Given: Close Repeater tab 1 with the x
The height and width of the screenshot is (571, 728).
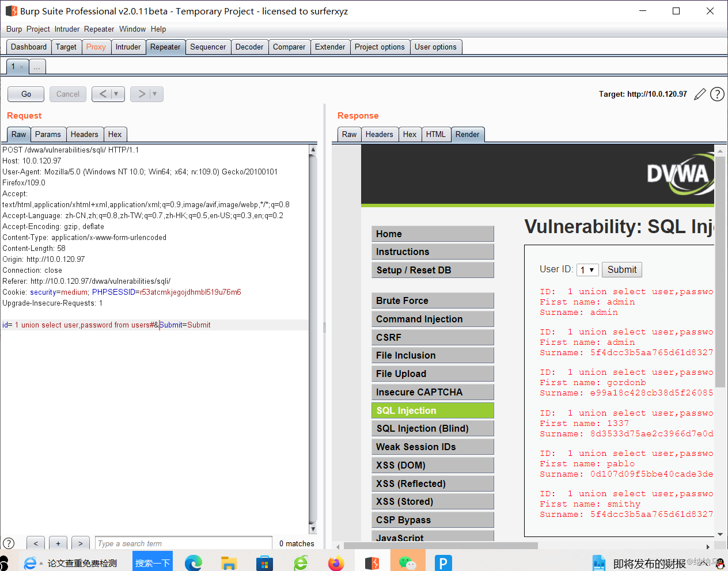Looking at the screenshot, I should [x=22, y=67].
